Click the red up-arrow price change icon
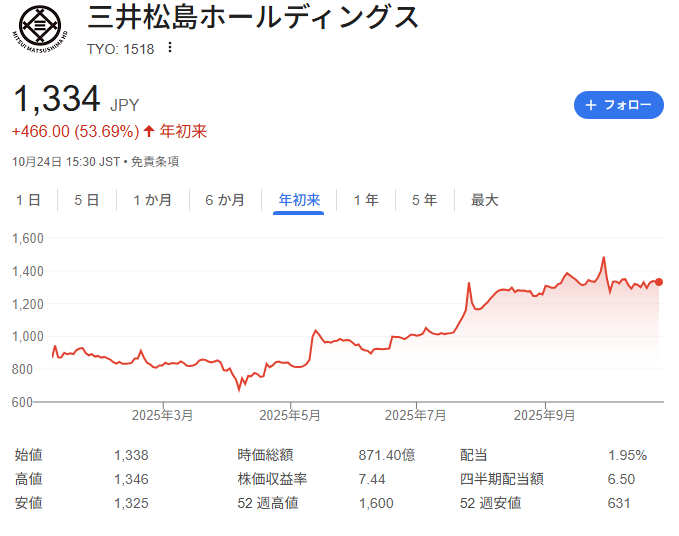Screen dimensions: 679x536 (x=149, y=131)
